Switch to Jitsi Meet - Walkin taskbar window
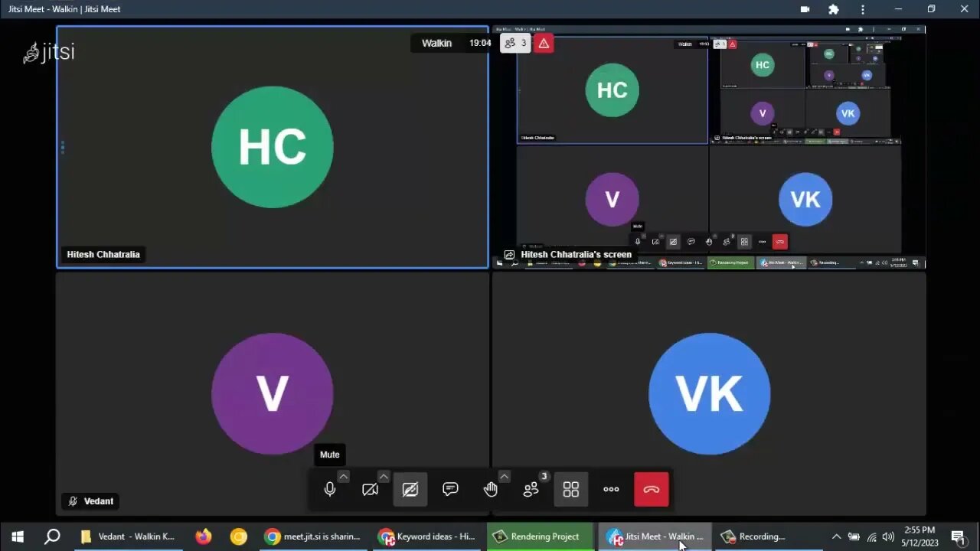This screenshot has height=551, width=980. pos(655,536)
